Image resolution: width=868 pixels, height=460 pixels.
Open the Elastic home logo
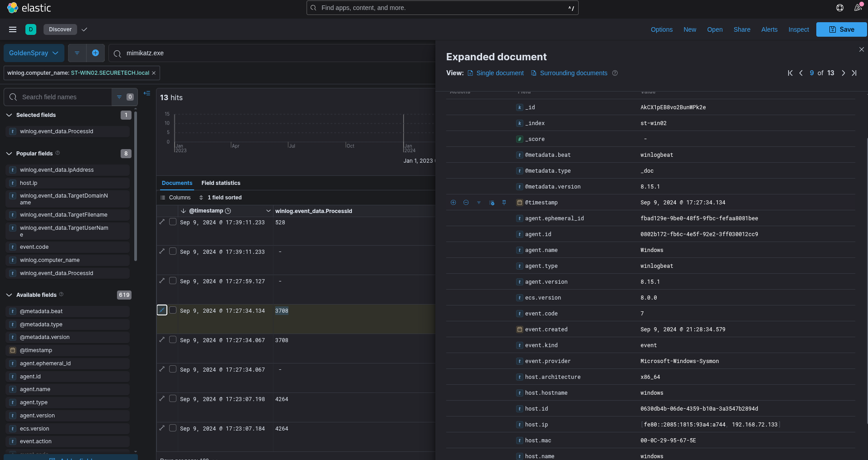pyautogui.click(x=29, y=8)
